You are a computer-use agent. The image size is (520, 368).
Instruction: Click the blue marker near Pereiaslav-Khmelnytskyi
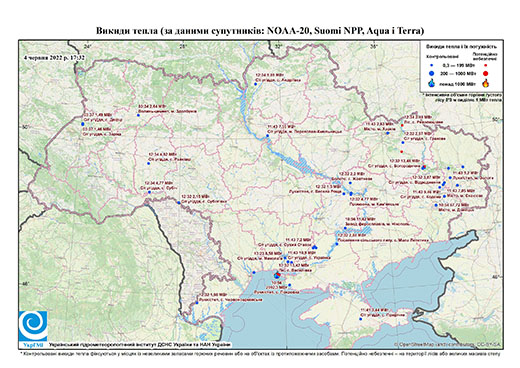[267, 136]
